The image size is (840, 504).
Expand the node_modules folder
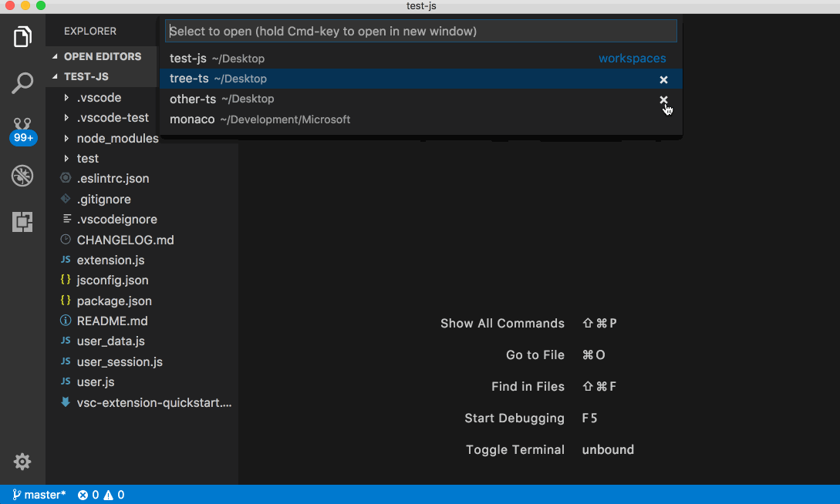(116, 139)
